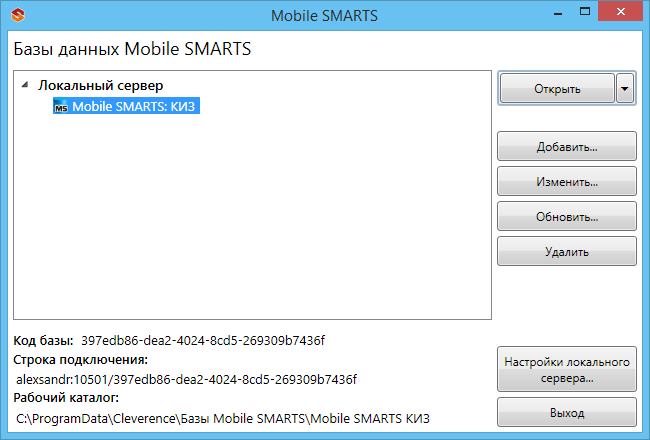650x440 pixels.
Task: Click the MS icon beside Mobile SMARTS: КИЗ
Action: point(61,107)
